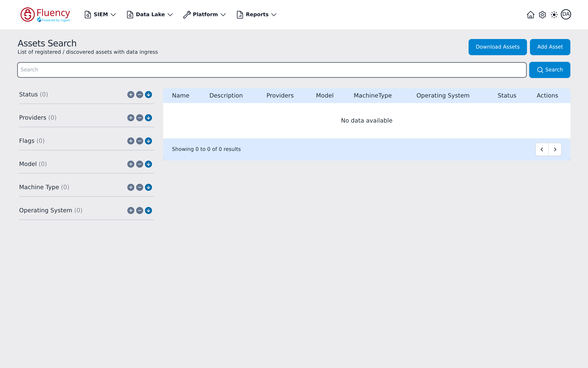Go to the home icon
Image resolution: width=588 pixels, height=368 pixels.
[x=530, y=15]
